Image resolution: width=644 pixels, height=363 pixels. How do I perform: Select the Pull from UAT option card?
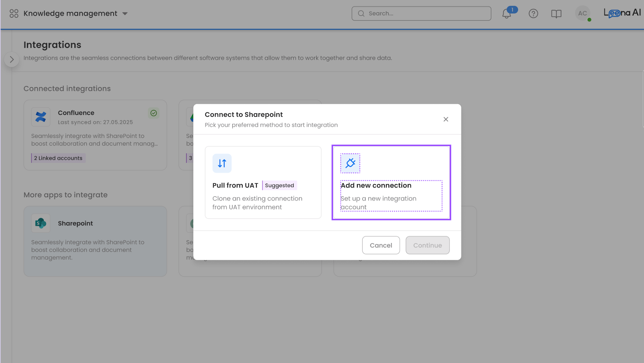coord(263,183)
